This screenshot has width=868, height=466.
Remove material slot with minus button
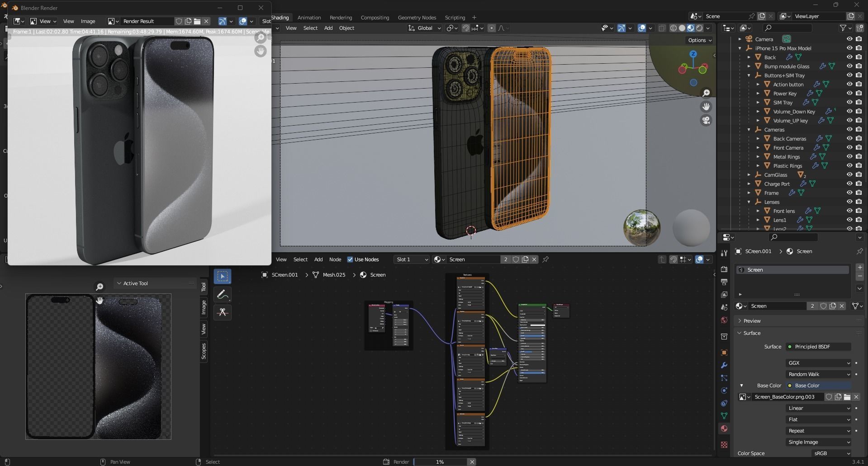tap(859, 276)
